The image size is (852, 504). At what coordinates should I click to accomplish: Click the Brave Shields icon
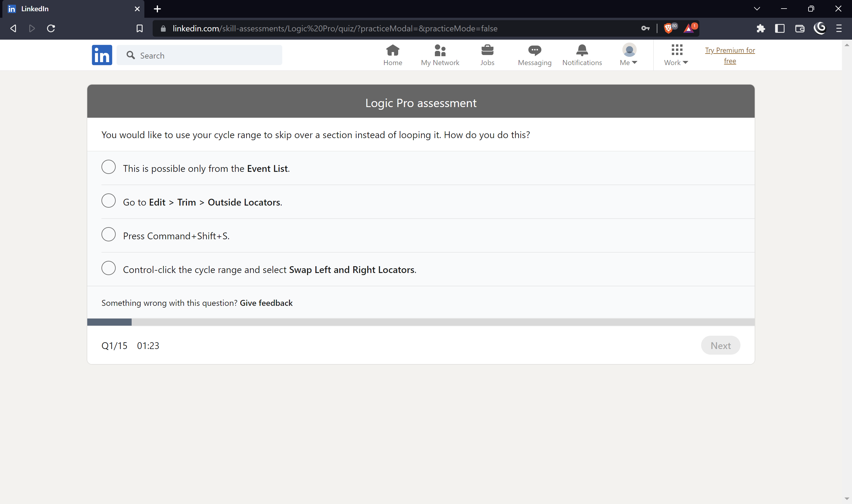668,28
